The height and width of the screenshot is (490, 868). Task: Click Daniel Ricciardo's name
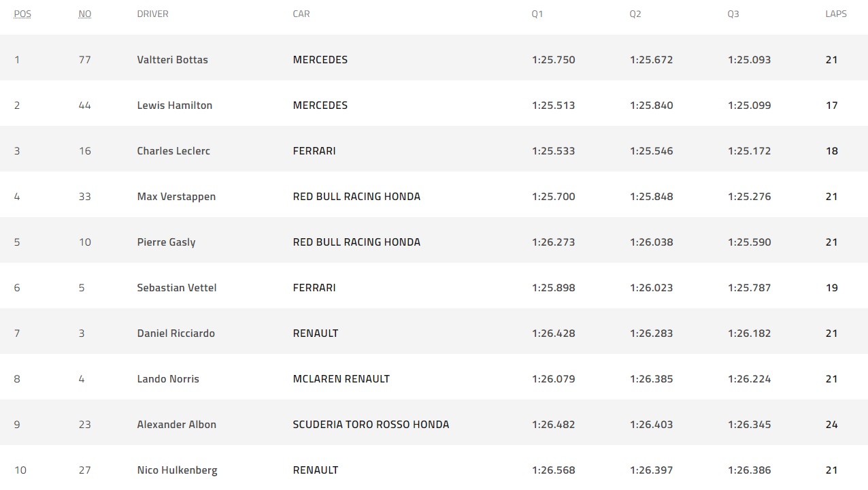[x=176, y=333]
